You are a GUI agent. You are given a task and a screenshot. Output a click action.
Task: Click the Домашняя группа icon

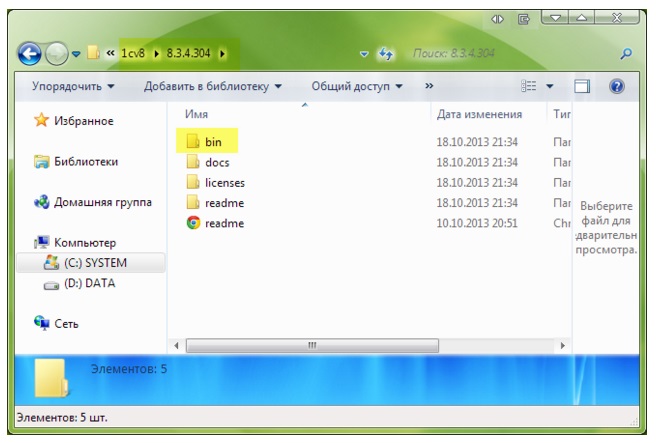[x=41, y=202]
